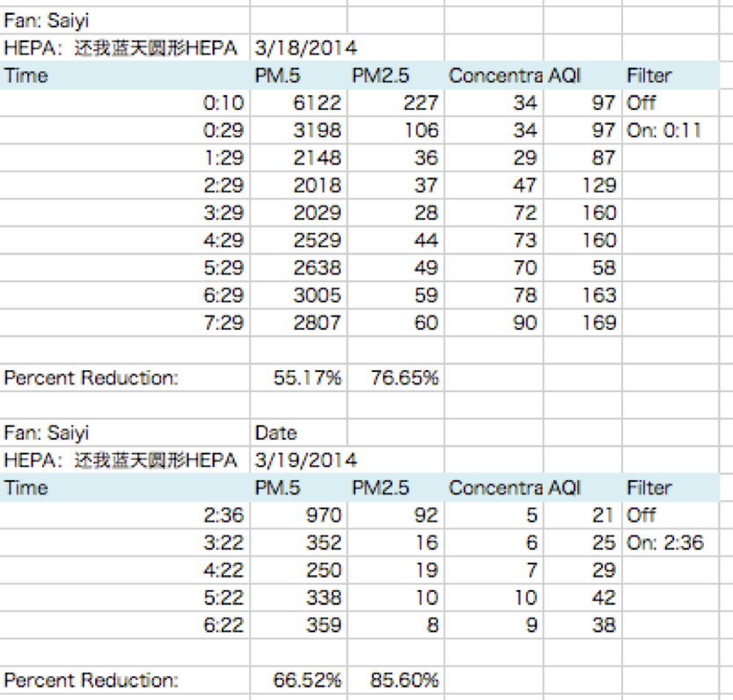The image size is (733, 700).
Task: Select the 66.52% percent reduction cell
Action: tap(299, 681)
